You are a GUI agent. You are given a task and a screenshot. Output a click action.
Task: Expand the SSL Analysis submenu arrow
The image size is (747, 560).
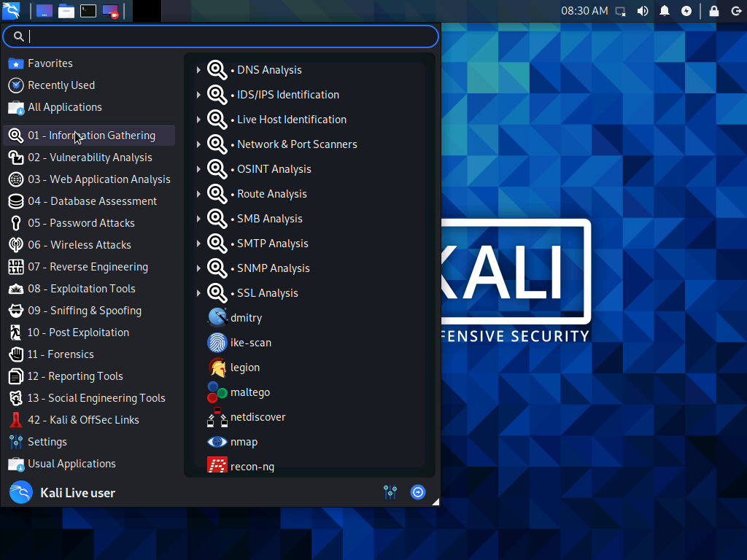pyautogui.click(x=198, y=293)
